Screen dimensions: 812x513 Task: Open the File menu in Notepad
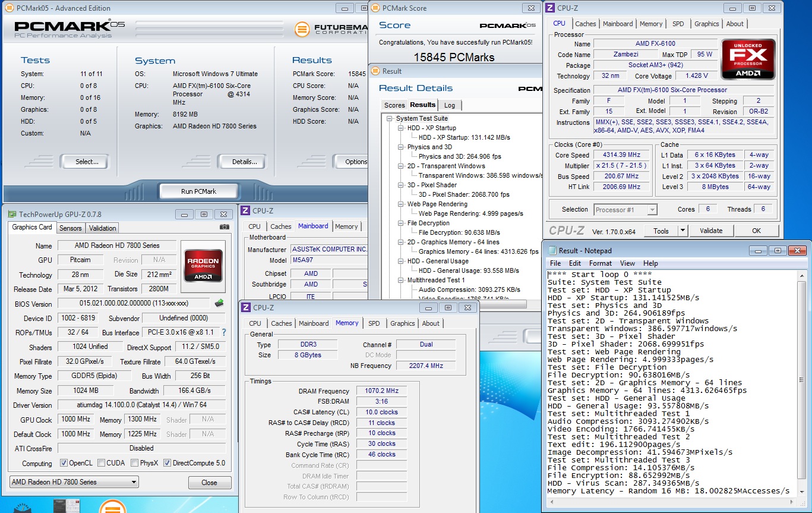point(555,263)
